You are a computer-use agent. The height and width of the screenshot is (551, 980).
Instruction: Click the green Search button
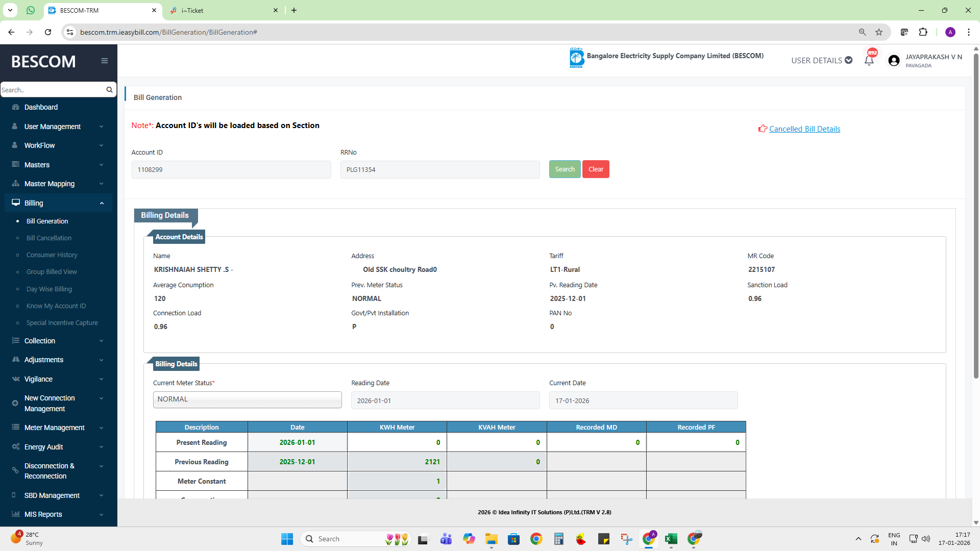(565, 169)
